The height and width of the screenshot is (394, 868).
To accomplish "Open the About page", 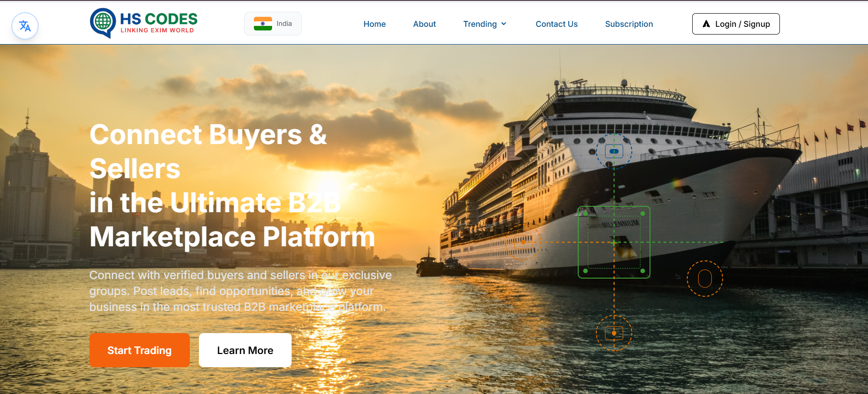I will coord(425,24).
